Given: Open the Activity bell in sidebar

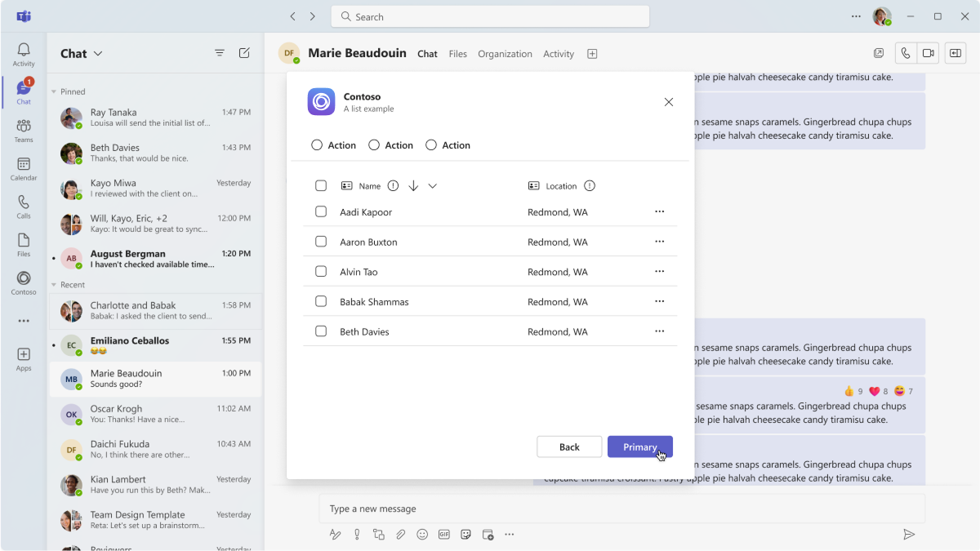Looking at the screenshot, I should click(x=24, y=55).
